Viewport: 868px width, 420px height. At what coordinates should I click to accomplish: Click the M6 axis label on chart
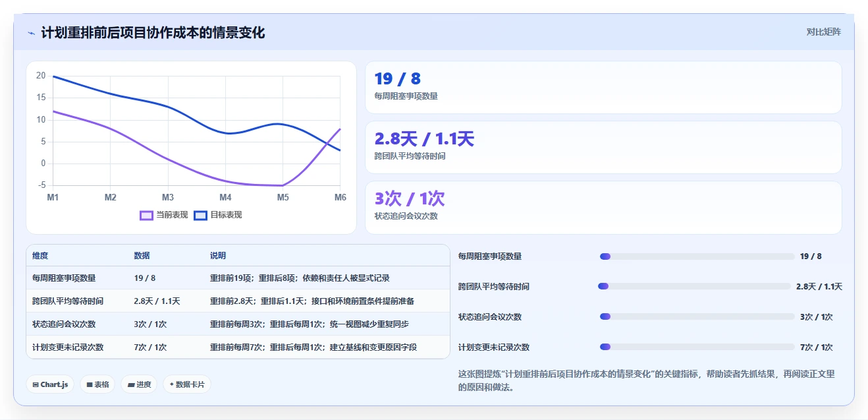(340, 197)
